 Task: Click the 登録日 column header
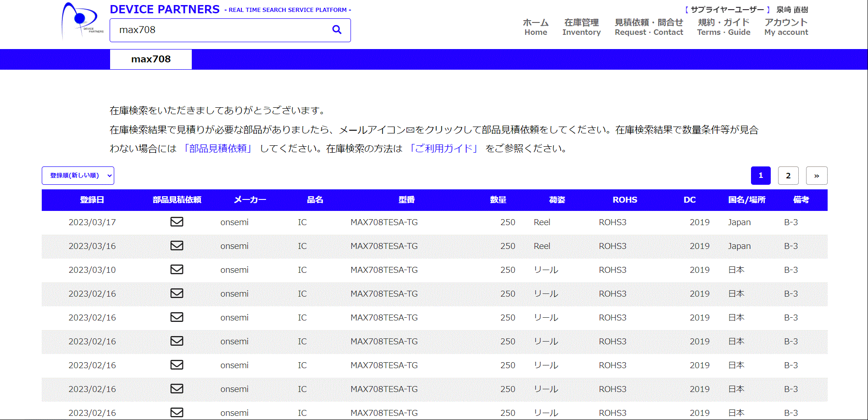[x=92, y=200]
